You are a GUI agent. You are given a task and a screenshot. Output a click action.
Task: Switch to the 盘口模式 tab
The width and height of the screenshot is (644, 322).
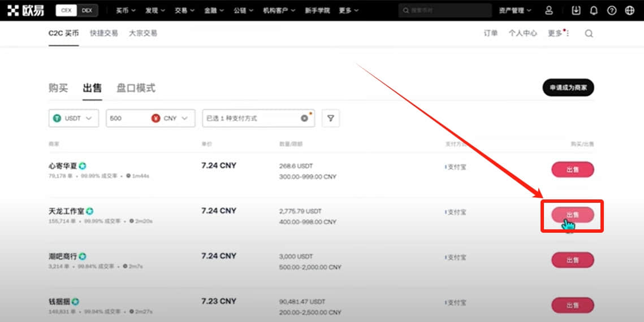136,88
